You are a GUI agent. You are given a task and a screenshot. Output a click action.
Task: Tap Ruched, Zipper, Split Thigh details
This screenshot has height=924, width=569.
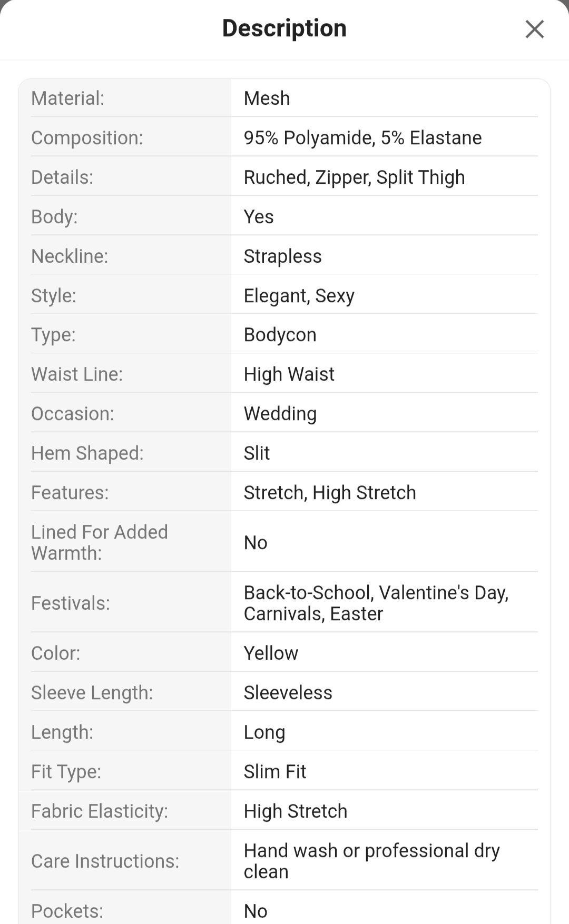pos(354,177)
